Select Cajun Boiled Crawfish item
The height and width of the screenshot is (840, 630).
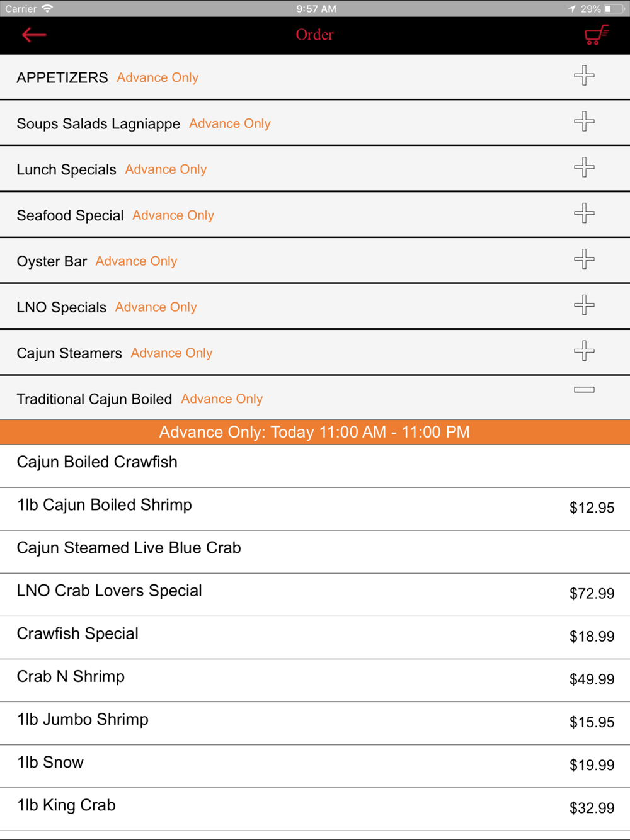pos(315,466)
